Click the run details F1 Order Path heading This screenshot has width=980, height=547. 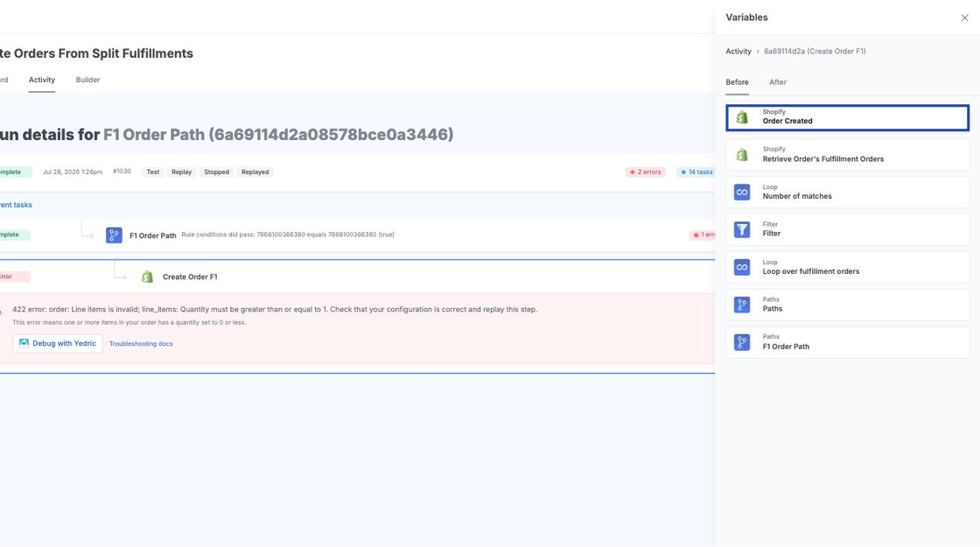point(227,135)
